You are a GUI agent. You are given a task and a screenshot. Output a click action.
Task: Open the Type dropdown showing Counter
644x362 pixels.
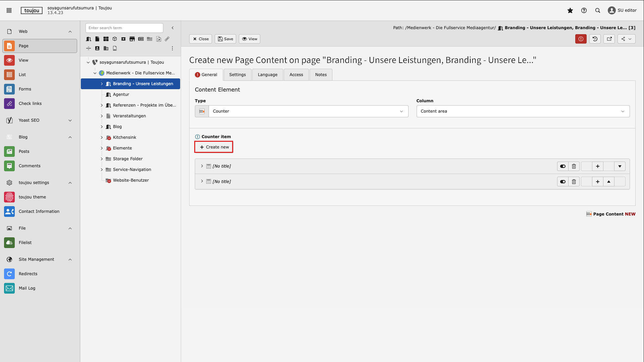point(308,111)
